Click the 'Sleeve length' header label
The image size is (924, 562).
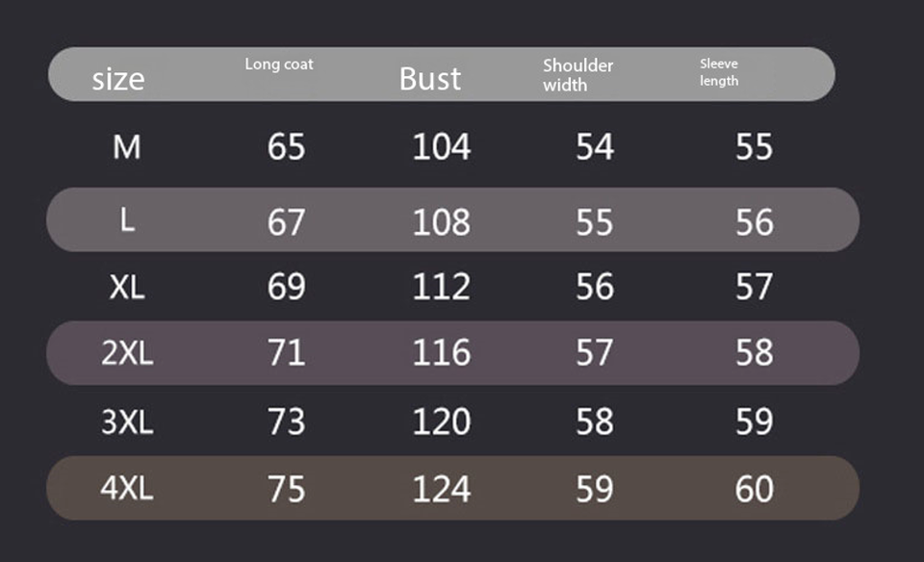point(719,72)
